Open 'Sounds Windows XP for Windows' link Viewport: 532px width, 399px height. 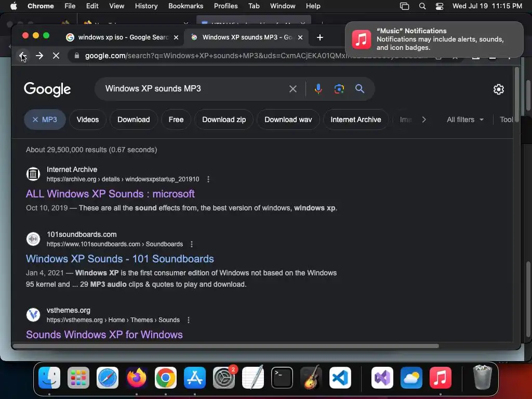click(x=104, y=335)
